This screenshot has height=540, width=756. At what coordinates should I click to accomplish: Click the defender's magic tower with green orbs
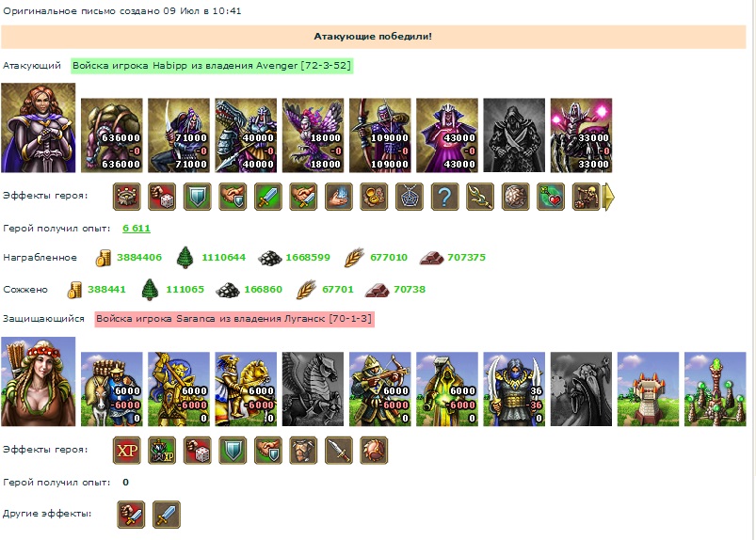point(716,389)
